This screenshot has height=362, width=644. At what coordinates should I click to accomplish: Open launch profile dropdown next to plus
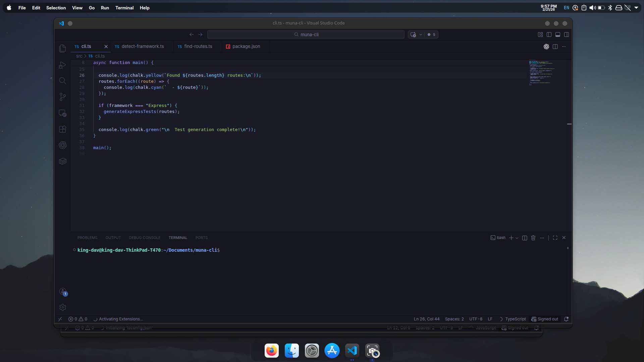517,238
